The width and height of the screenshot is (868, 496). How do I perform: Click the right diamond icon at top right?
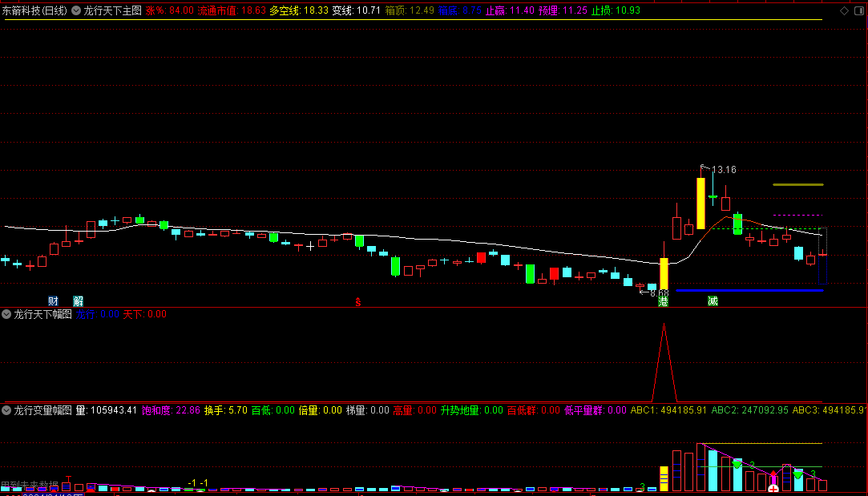860,10
